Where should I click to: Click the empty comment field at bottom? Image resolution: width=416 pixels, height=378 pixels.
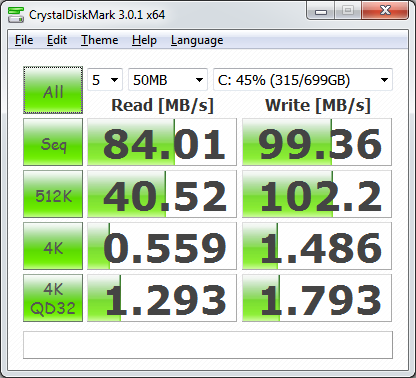(208, 345)
